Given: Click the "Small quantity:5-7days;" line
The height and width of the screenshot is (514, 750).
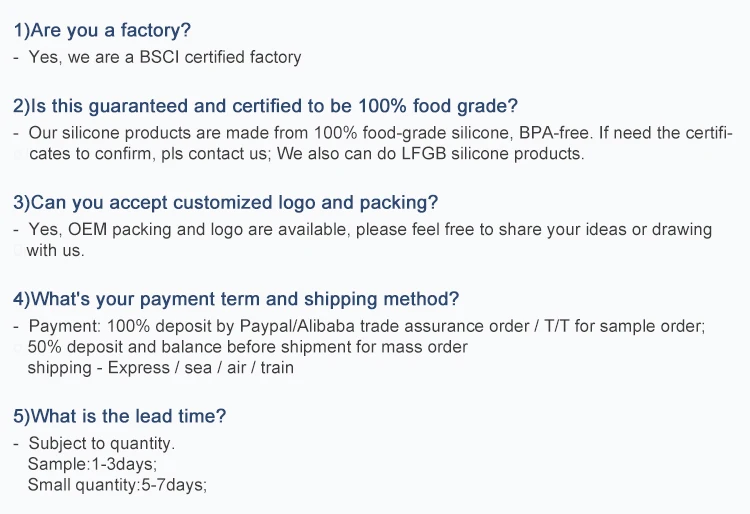Looking at the screenshot, I should pyautogui.click(x=116, y=485).
